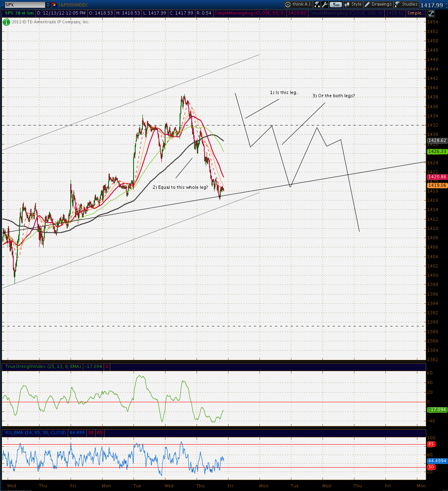Select '2) Equal to this whole leg?' annotation
Screen dimensions: 448x491
[180, 187]
